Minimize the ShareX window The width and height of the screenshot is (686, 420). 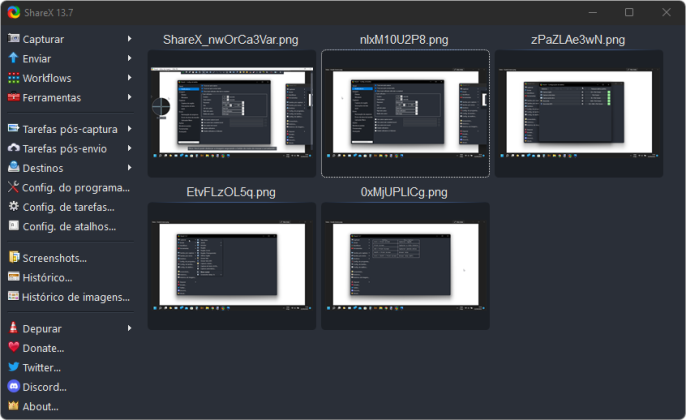point(593,12)
